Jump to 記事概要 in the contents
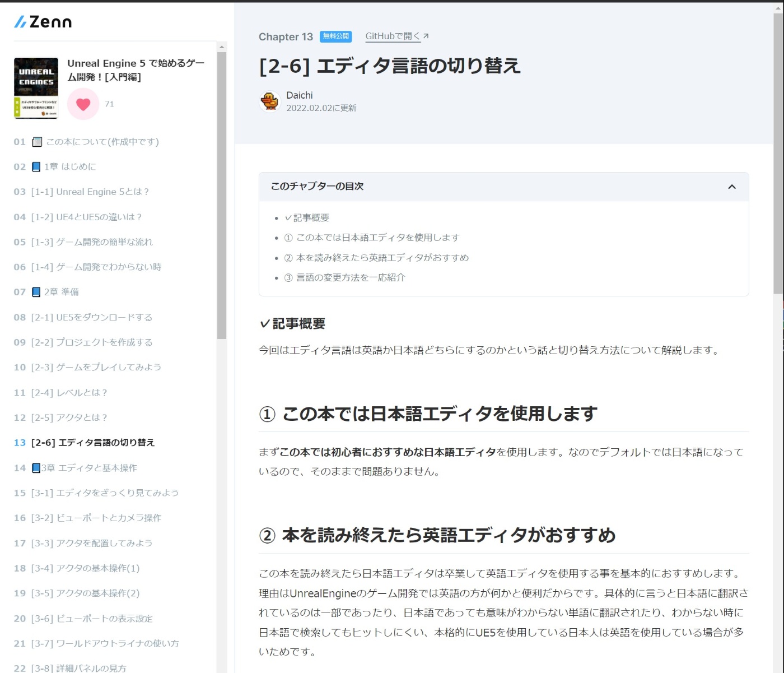Image resolution: width=784 pixels, height=673 pixels. click(307, 218)
